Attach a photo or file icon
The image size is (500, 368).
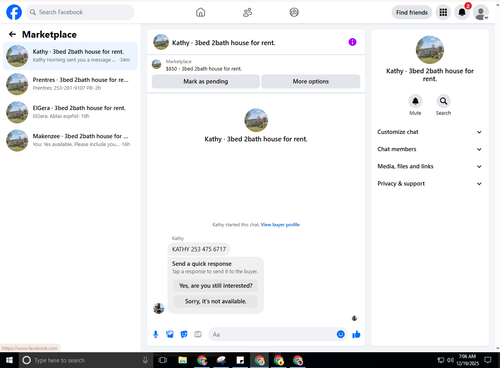point(170,334)
